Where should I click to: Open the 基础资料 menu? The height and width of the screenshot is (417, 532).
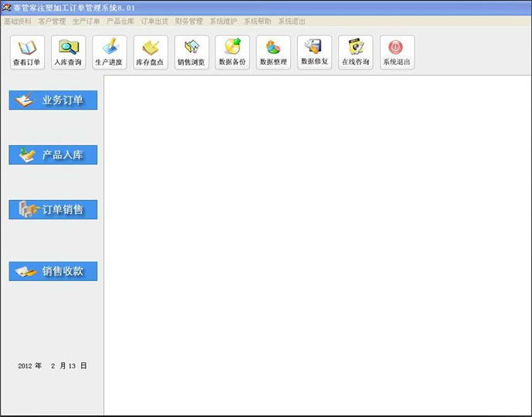(18, 22)
